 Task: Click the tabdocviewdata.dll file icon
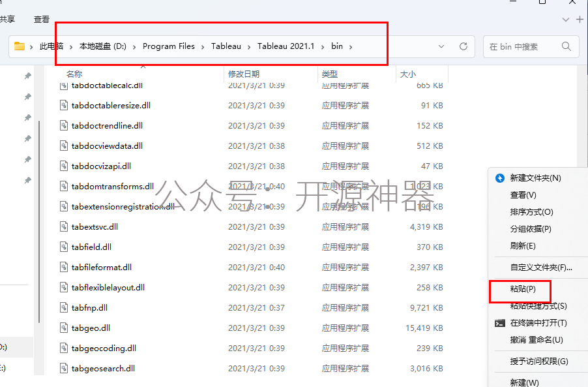[x=64, y=146]
